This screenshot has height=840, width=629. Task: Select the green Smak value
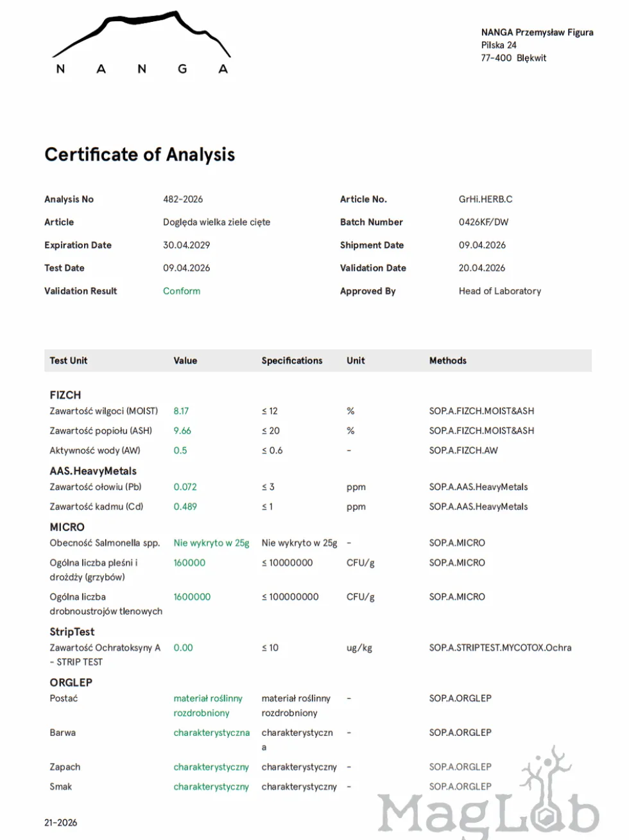tap(211, 787)
